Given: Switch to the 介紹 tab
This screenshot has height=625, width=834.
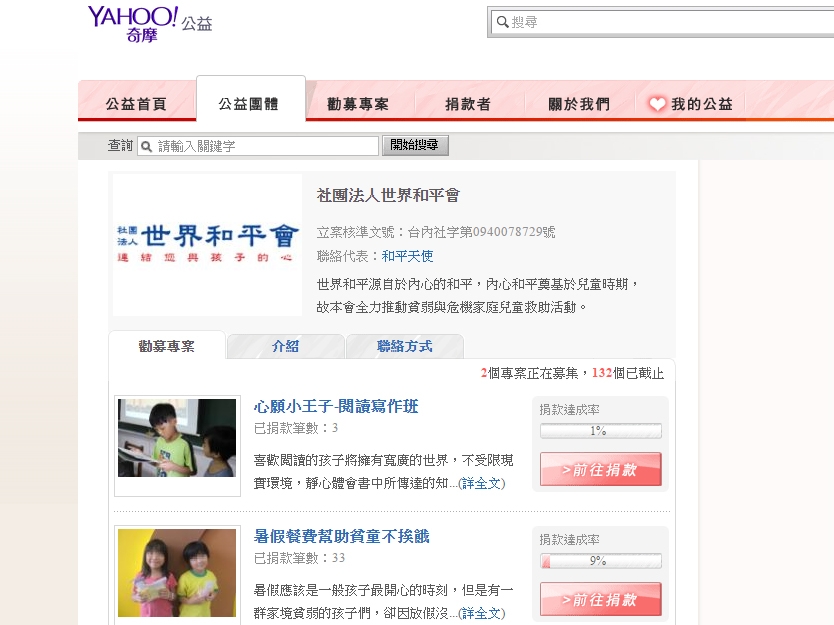Looking at the screenshot, I should pos(286,346).
